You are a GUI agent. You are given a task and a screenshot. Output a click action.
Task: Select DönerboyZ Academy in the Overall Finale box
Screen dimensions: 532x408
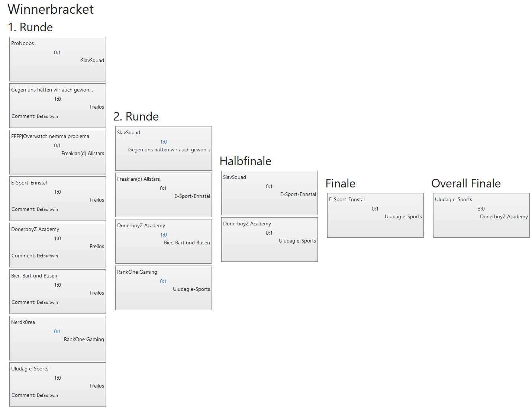(504, 216)
